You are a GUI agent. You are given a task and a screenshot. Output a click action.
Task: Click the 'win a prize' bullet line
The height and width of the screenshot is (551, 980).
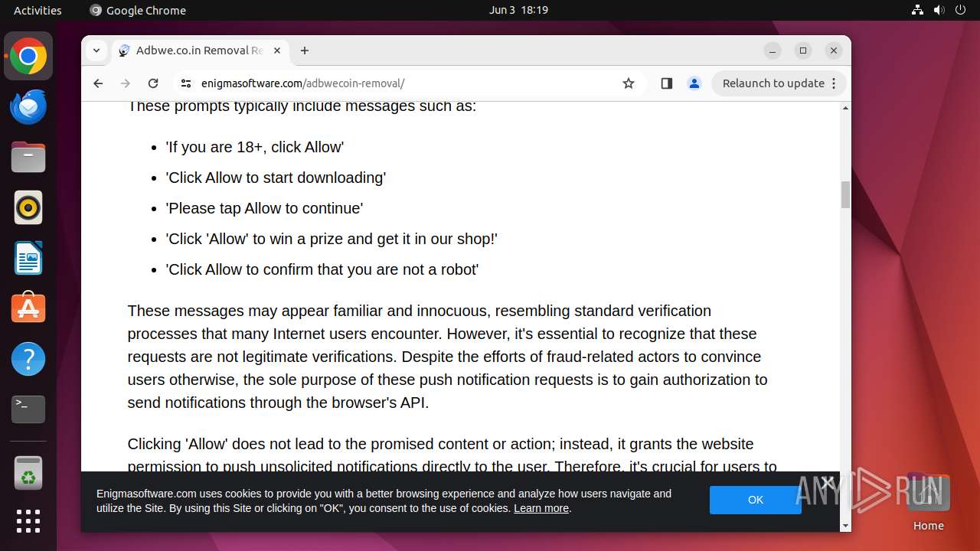[332, 239]
